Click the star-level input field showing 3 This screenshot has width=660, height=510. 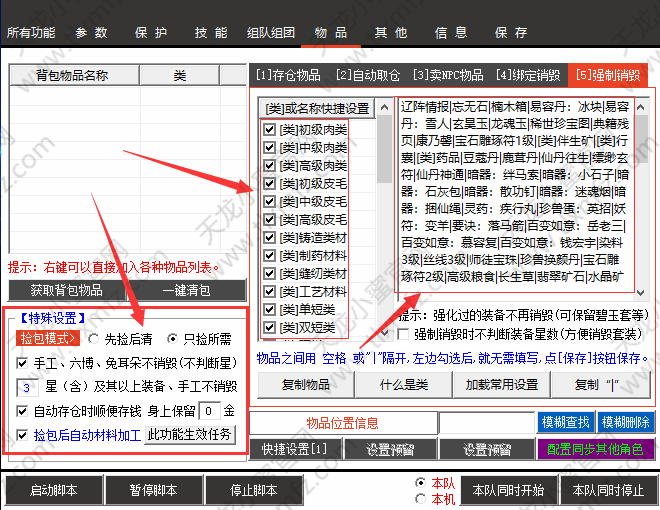(27, 388)
